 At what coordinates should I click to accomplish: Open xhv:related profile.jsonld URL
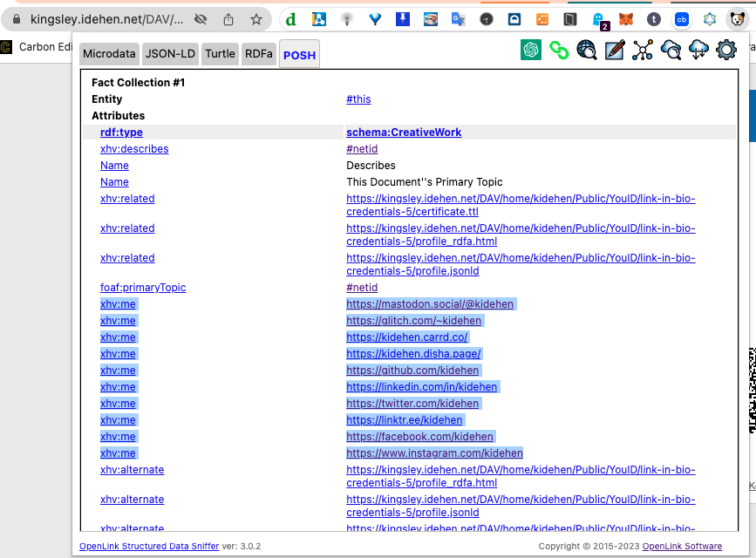click(521, 264)
